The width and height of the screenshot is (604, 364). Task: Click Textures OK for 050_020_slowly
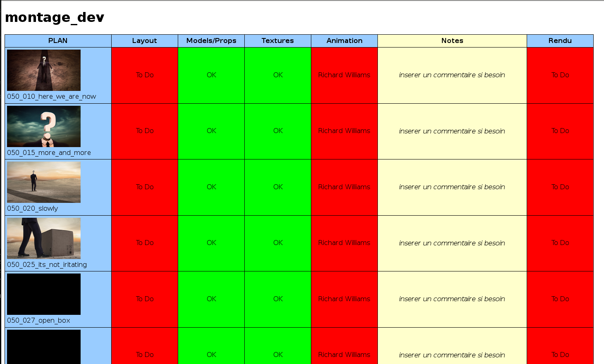click(278, 187)
